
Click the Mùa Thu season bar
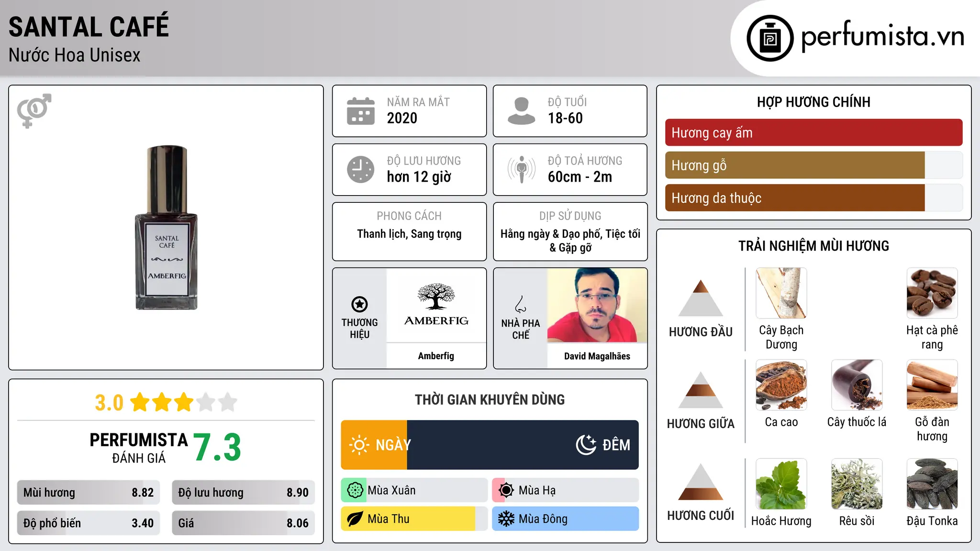point(414,519)
